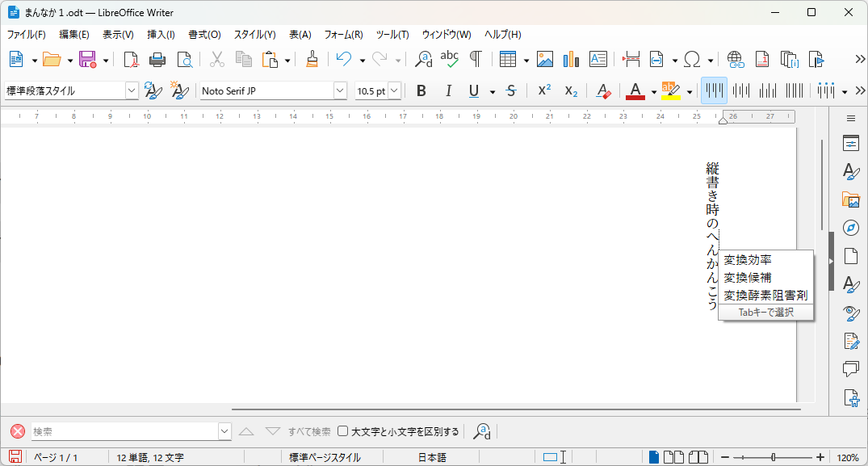
Task: Expand the Noto Serif JP font list
Action: point(340,90)
